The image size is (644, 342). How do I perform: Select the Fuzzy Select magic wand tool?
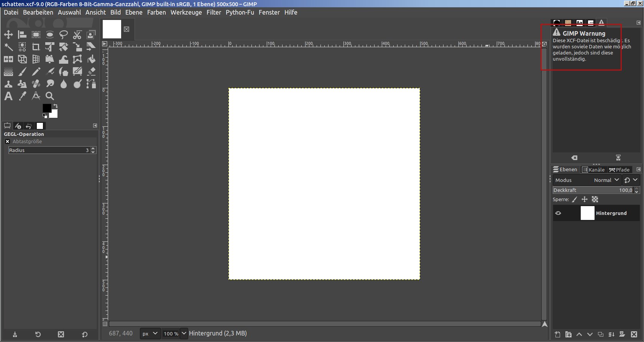pos(8,47)
